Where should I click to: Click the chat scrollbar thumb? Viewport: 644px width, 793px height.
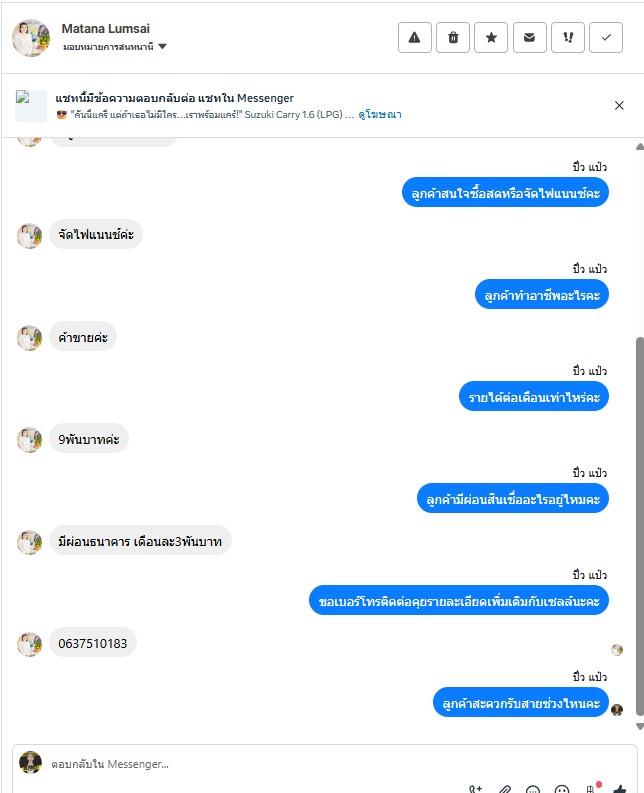[639, 526]
